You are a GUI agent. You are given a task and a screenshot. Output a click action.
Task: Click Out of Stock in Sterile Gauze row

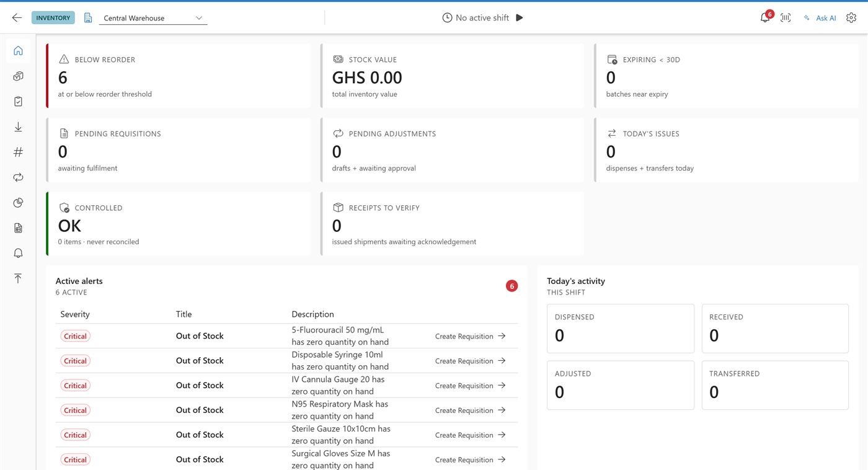pos(200,435)
